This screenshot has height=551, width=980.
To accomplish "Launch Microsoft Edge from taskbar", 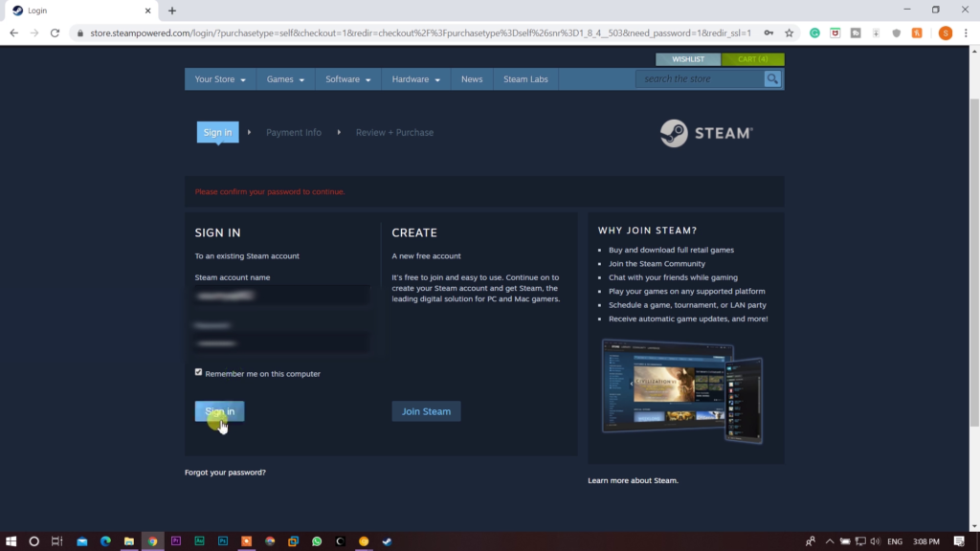I will (x=105, y=541).
